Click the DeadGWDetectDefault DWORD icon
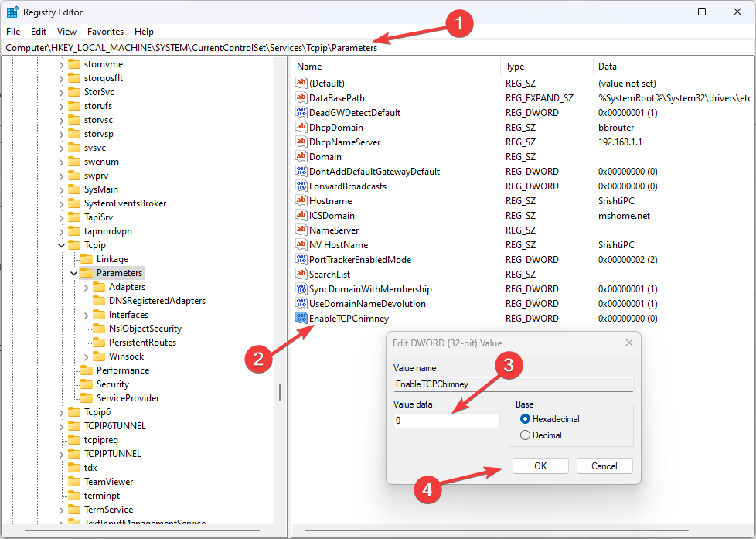The width and height of the screenshot is (756, 539). click(301, 112)
